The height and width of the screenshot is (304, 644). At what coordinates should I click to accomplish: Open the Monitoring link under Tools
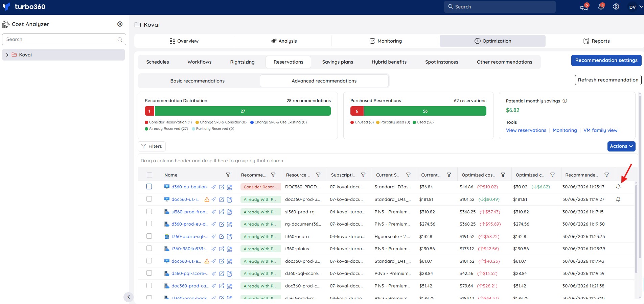coord(565,130)
